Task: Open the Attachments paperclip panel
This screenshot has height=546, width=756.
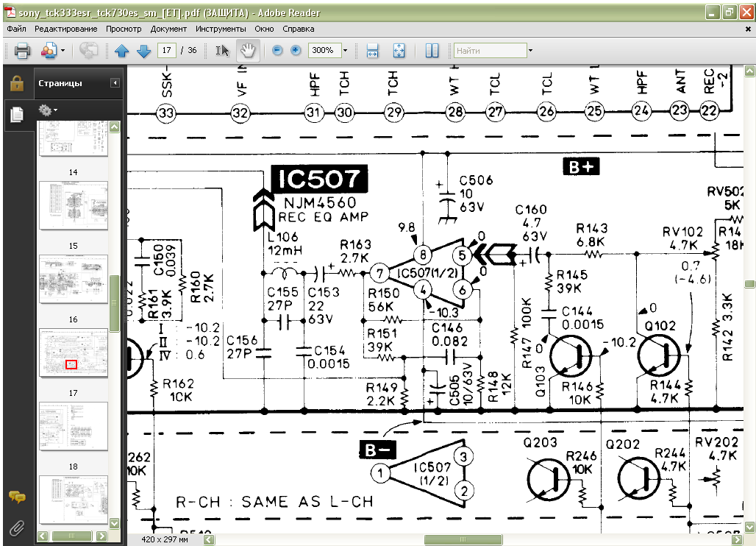Action: point(16,528)
